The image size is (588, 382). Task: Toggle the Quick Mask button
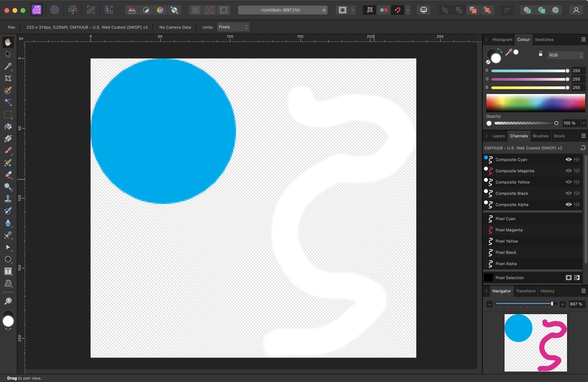tap(342, 10)
